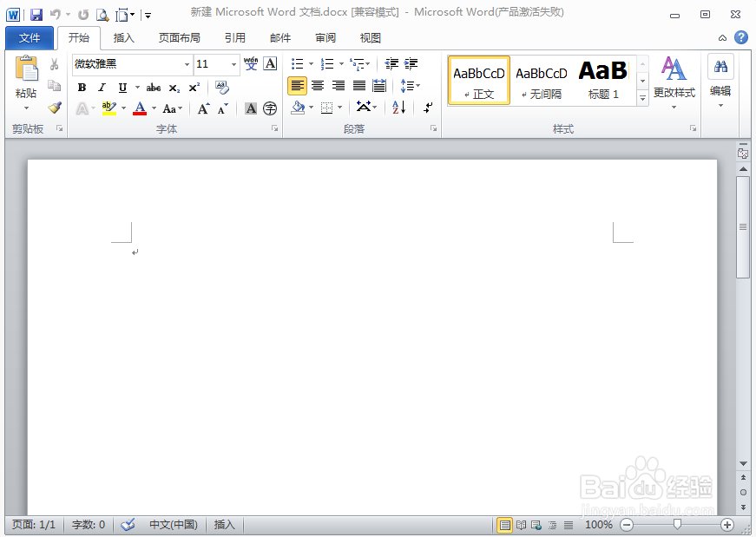
Task: Save the document with floppy icon
Action: point(36,15)
